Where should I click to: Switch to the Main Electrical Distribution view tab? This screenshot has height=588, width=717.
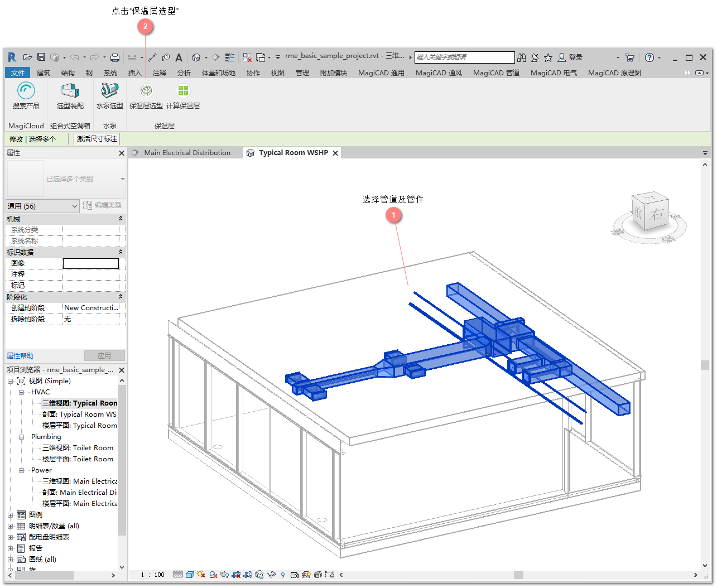(187, 153)
